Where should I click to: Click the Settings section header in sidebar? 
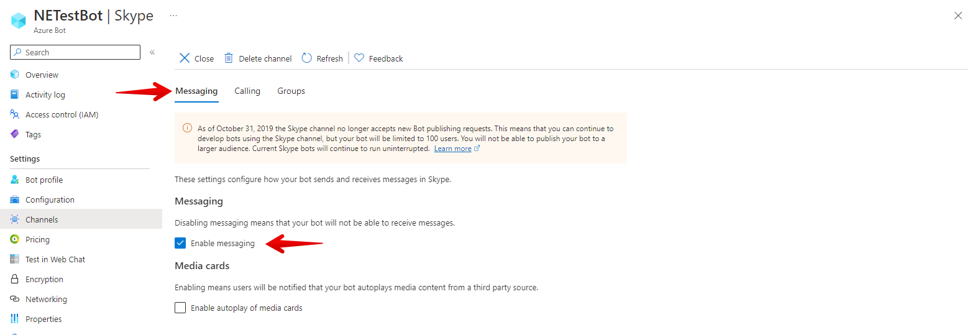(25, 159)
